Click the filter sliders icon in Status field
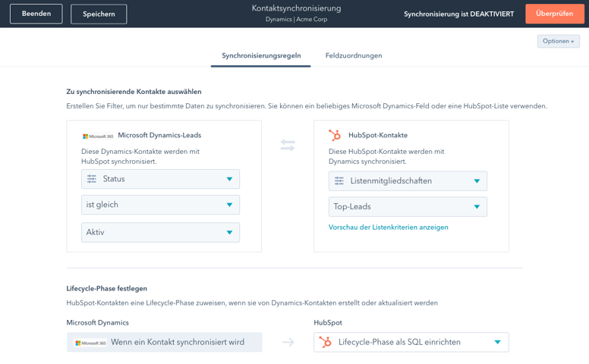The image size is (589, 364). (x=92, y=179)
